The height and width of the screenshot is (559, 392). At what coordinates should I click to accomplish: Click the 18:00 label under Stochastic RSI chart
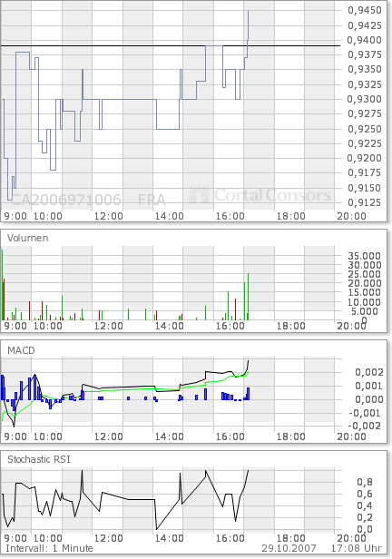pyautogui.click(x=291, y=538)
